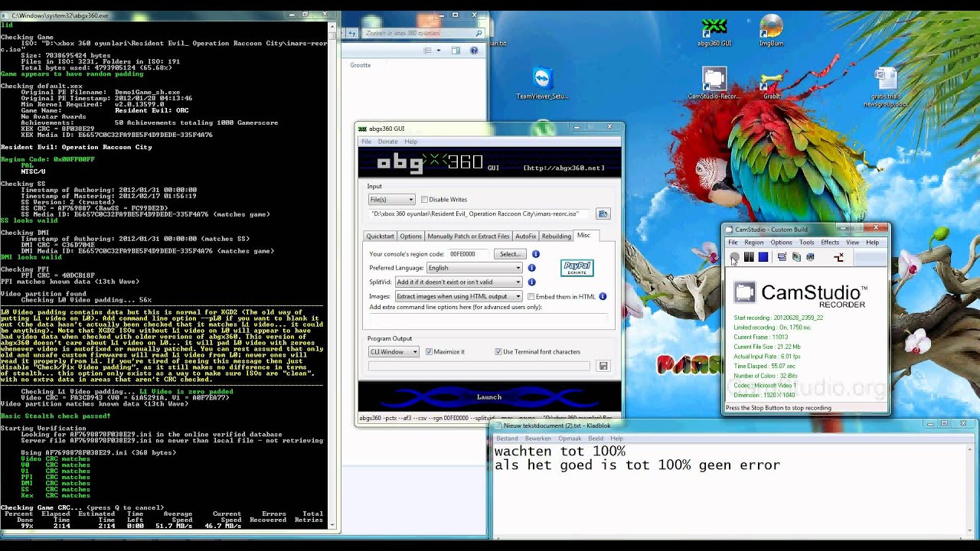The width and height of the screenshot is (980, 551).
Task: Click Explorer search magnifier icon
Action: (479, 33)
